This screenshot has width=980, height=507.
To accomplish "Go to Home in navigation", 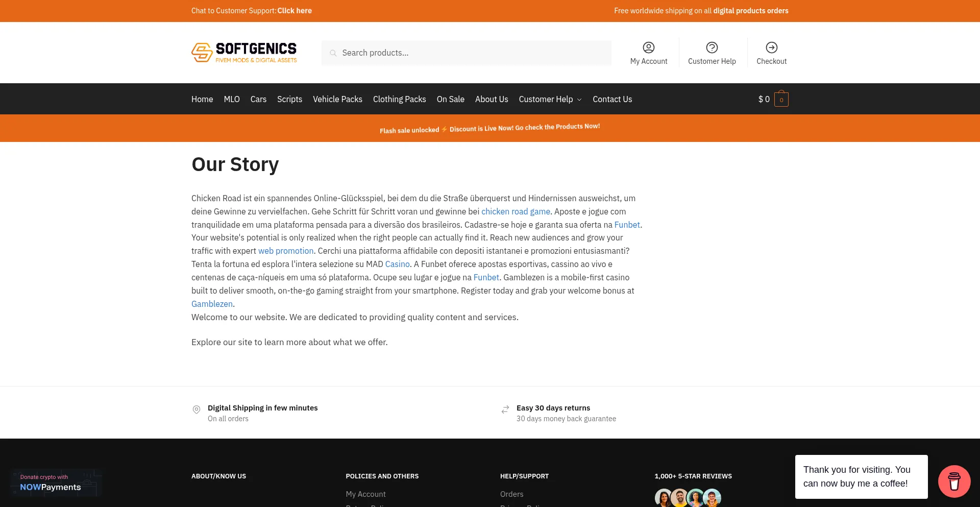I will point(202,99).
